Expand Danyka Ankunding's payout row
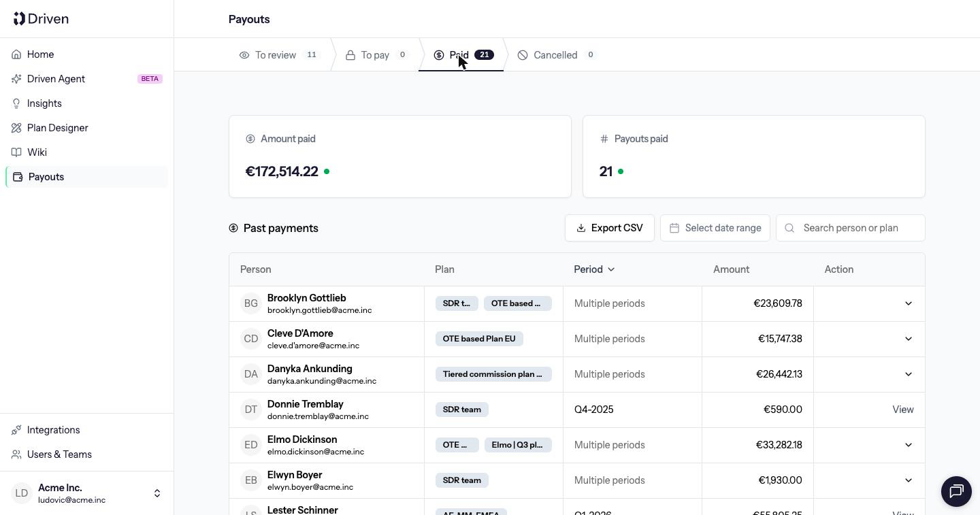Screen dimensions: 980x515 point(908,374)
